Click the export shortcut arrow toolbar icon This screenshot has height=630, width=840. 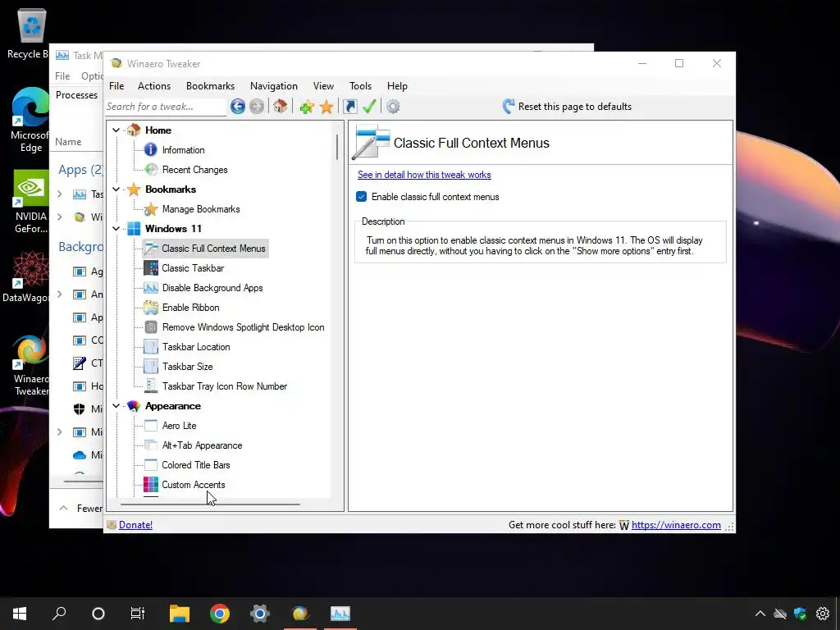(x=349, y=107)
